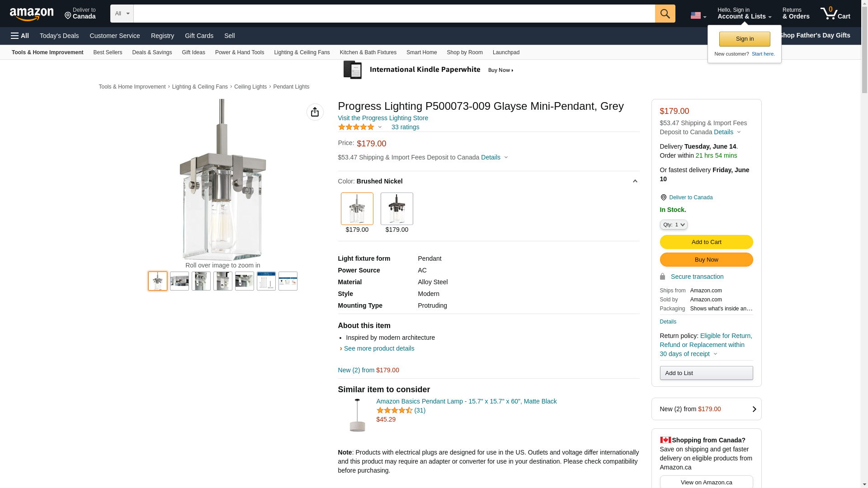Screen dimensions: 868x488
Task: Select the second product image thumbnail
Action: [179, 281]
